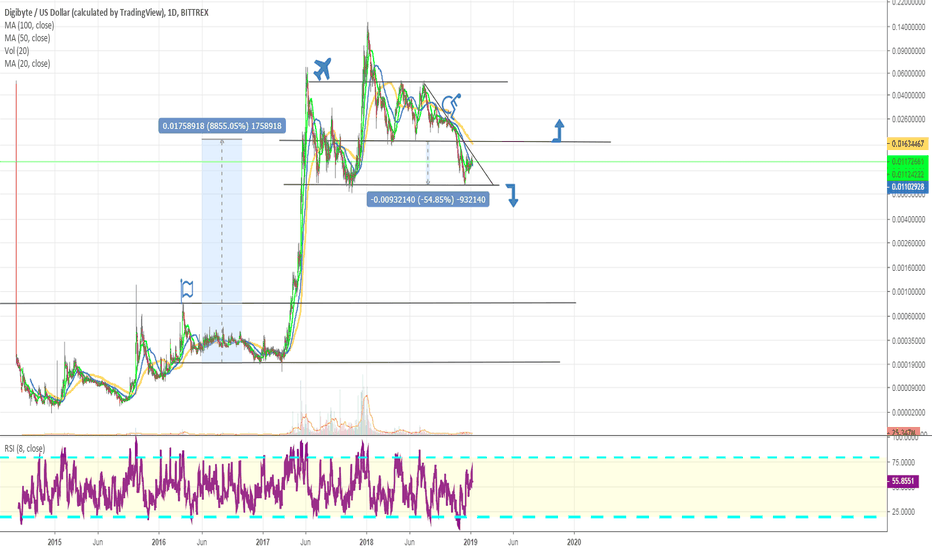Click the blue 0.01102928 price tag
The height and width of the screenshot is (550, 932).
(908, 187)
